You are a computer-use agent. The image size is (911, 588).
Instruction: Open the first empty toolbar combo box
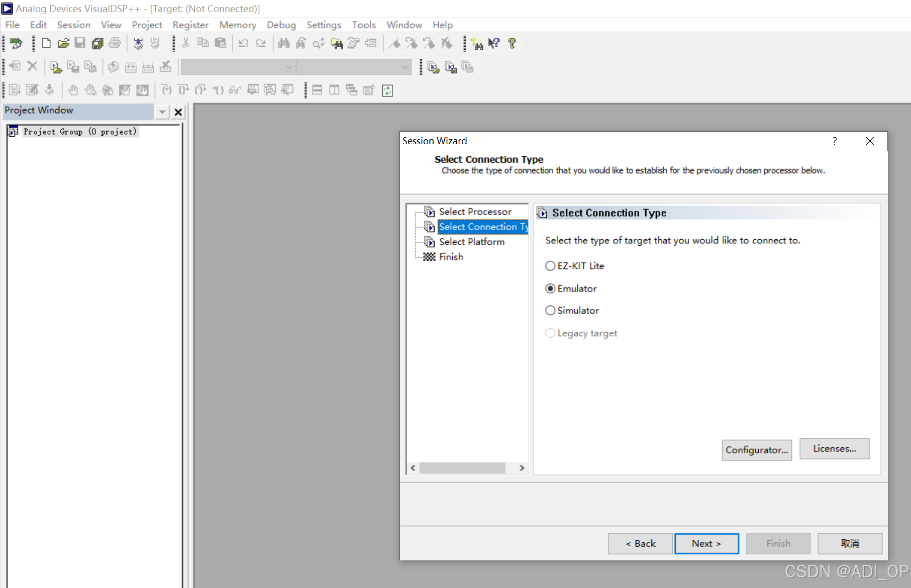[238, 67]
